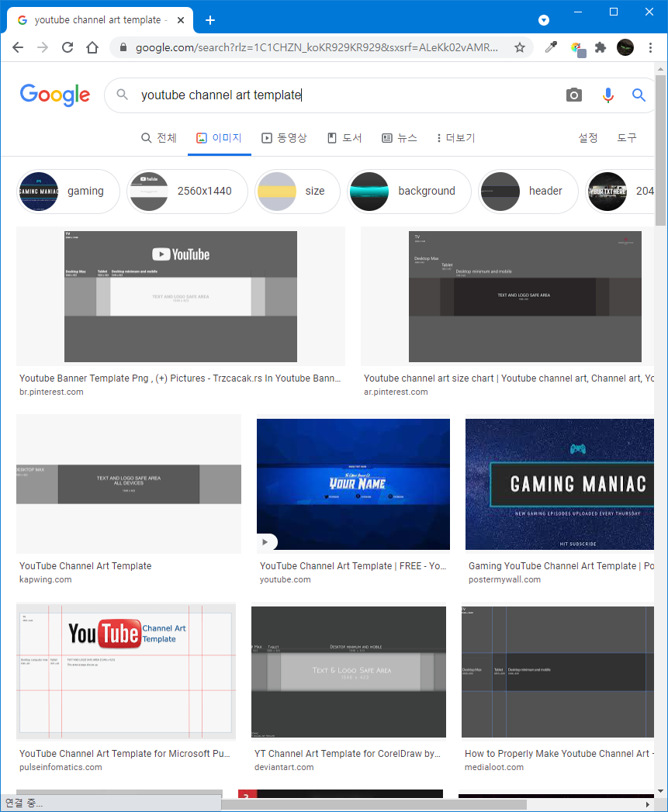Click the eyedropper extension icon
668x812 pixels.
551,47
